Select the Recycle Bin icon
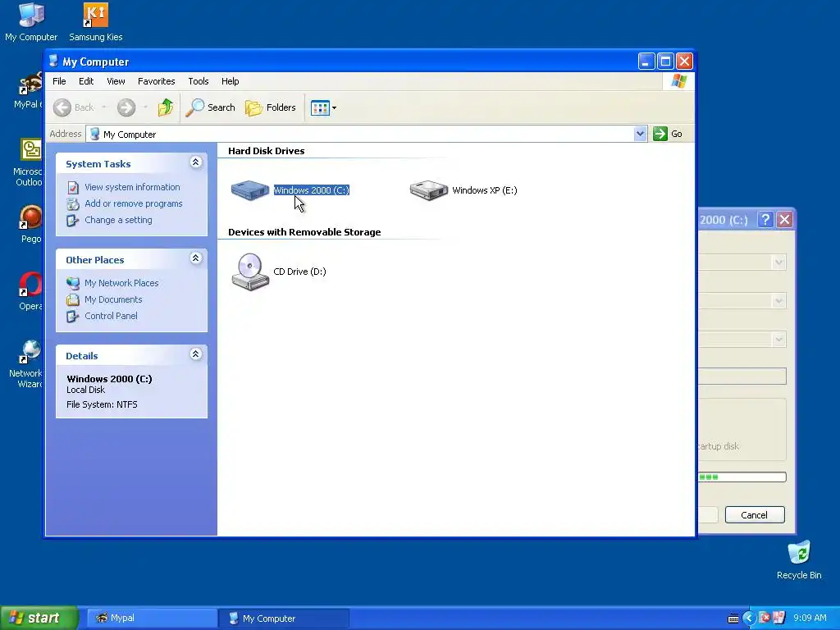Image resolution: width=840 pixels, height=630 pixels. [799, 560]
